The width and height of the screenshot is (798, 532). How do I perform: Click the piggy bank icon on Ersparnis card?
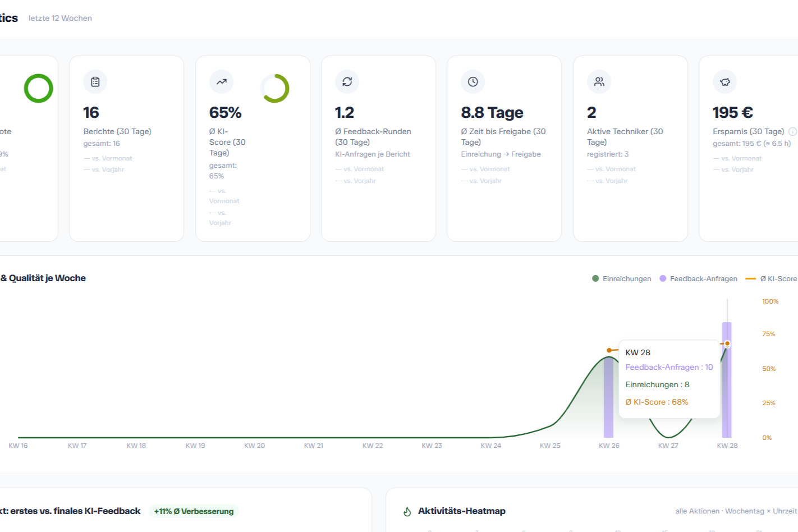point(725,82)
